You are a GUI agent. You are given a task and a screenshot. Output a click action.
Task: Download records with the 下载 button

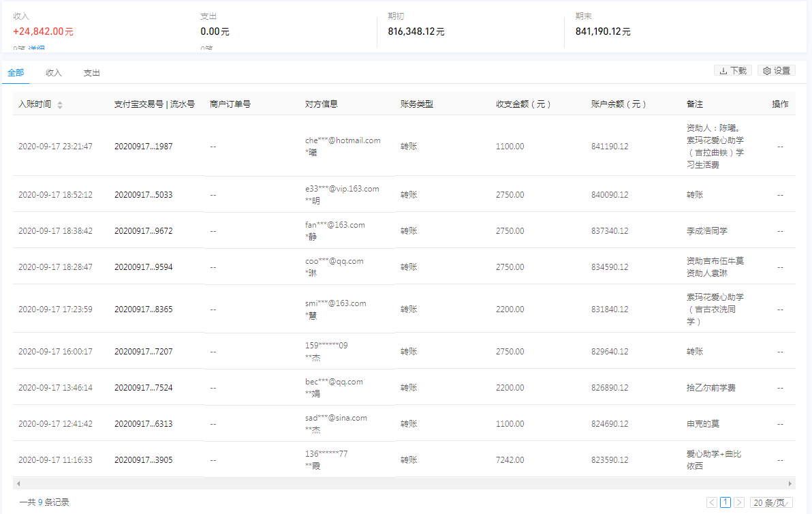tap(733, 71)
